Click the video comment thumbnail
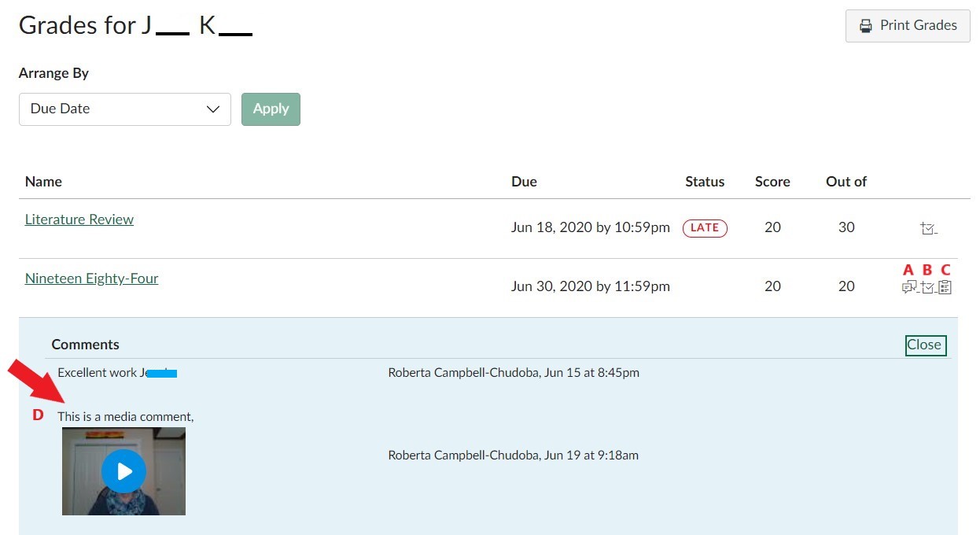This screenshot has width=980, height=535. pyautogui.click(x=123, y=470)
